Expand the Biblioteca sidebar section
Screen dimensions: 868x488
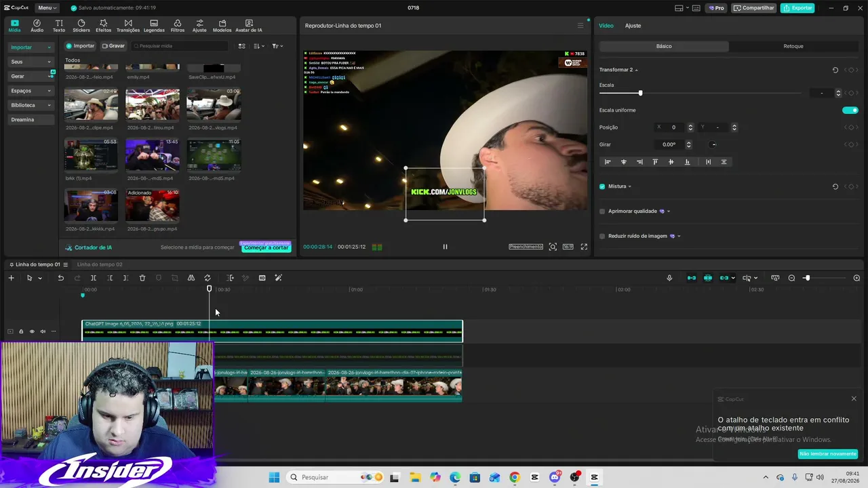point(31,105)
